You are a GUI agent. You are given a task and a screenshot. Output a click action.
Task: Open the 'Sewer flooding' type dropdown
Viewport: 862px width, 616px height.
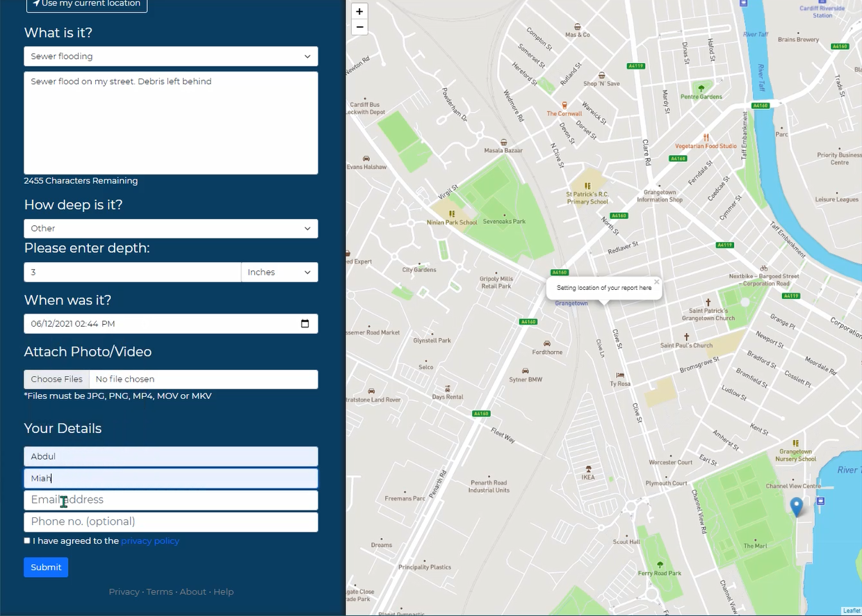coord(170,56)
